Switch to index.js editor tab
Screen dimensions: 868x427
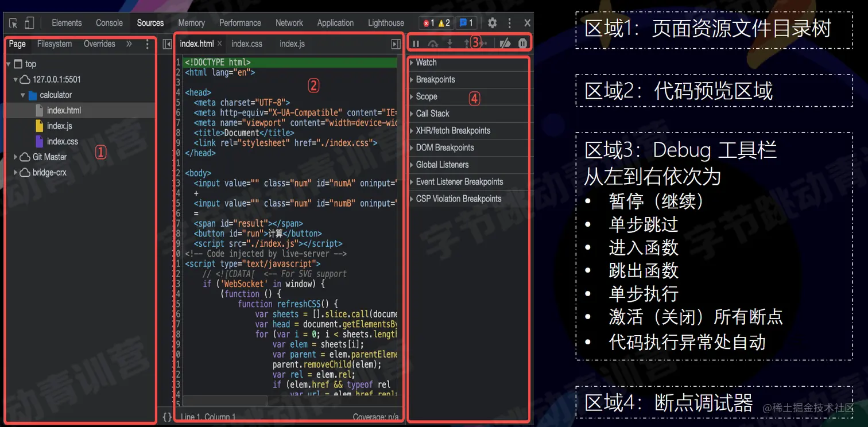(x=292, y=44)
